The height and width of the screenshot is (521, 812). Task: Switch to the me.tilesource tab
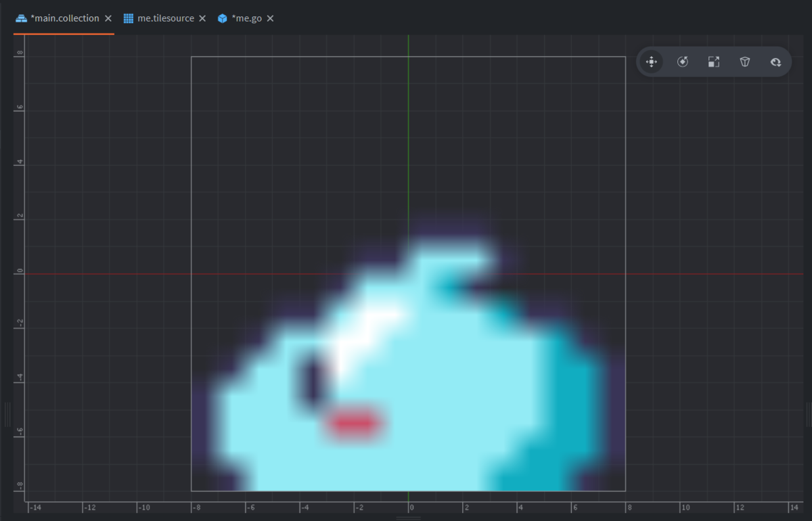point(165,18)
